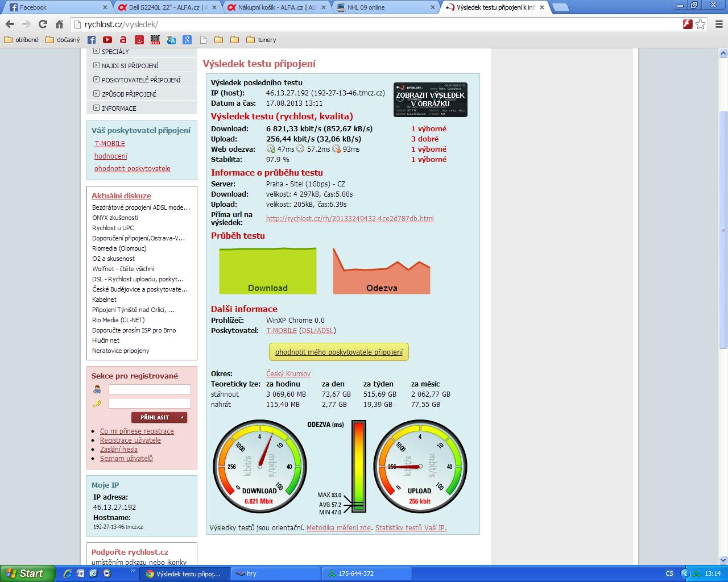
Task: Open the 175-644-372 taskbar window
Action: (x=366, y=573)
